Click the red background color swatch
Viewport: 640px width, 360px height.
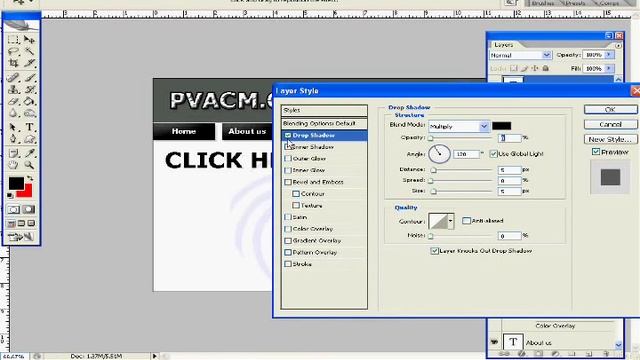click(x=27, y=192)
